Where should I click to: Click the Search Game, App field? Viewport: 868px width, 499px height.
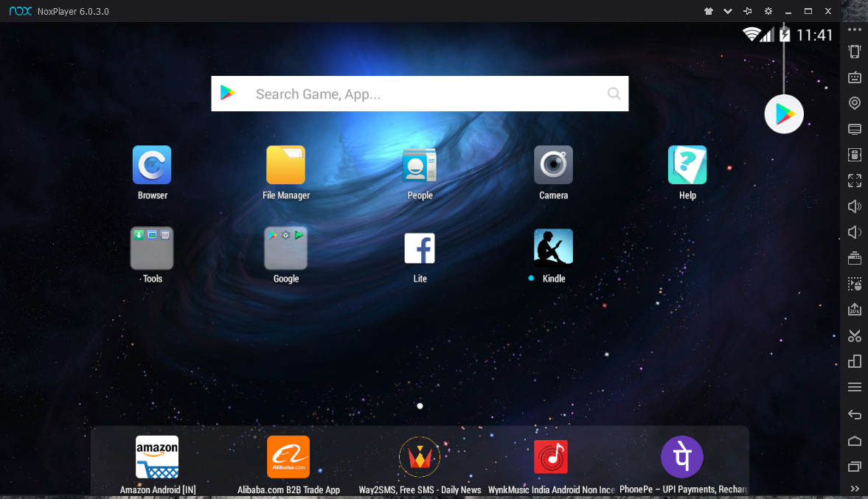420,94
